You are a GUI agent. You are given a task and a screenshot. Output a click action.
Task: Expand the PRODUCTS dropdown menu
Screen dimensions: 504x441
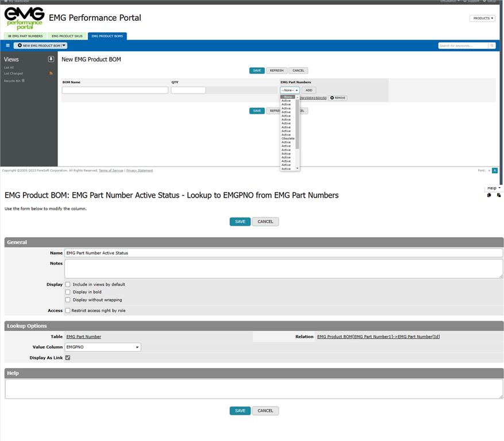[482, 18]
